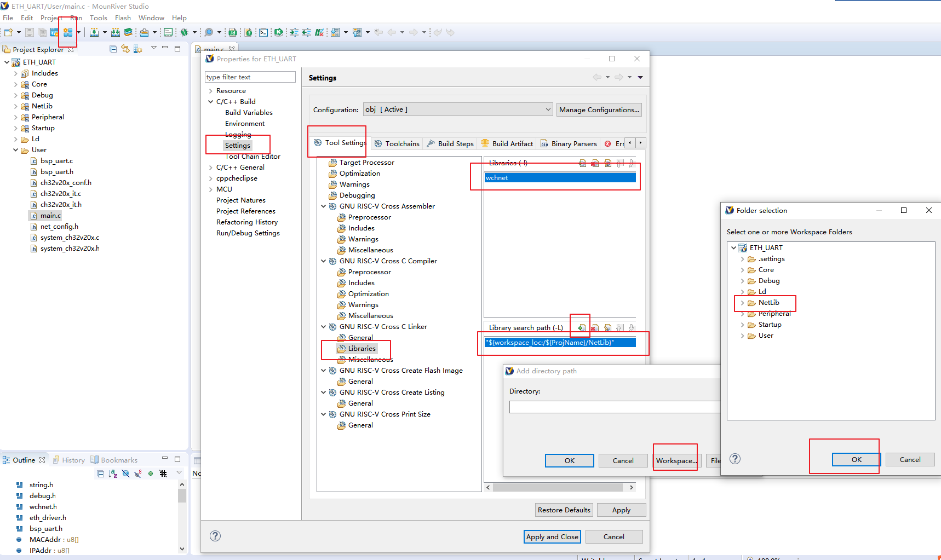Click the New project toolbar icon
This screenshot has width=941, height=560.
pyautogui.click(x=9, y=32)
